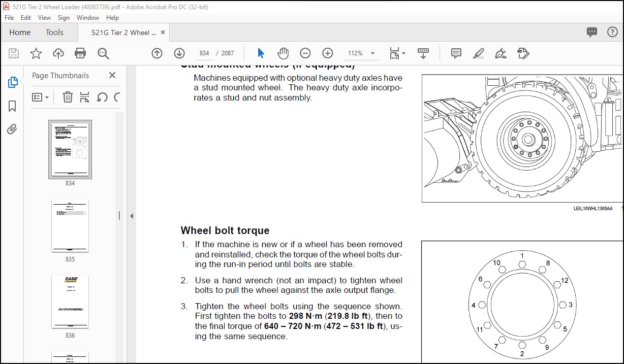
Task: Click the '298 N·m' torque value
Action: coord(305,316)
